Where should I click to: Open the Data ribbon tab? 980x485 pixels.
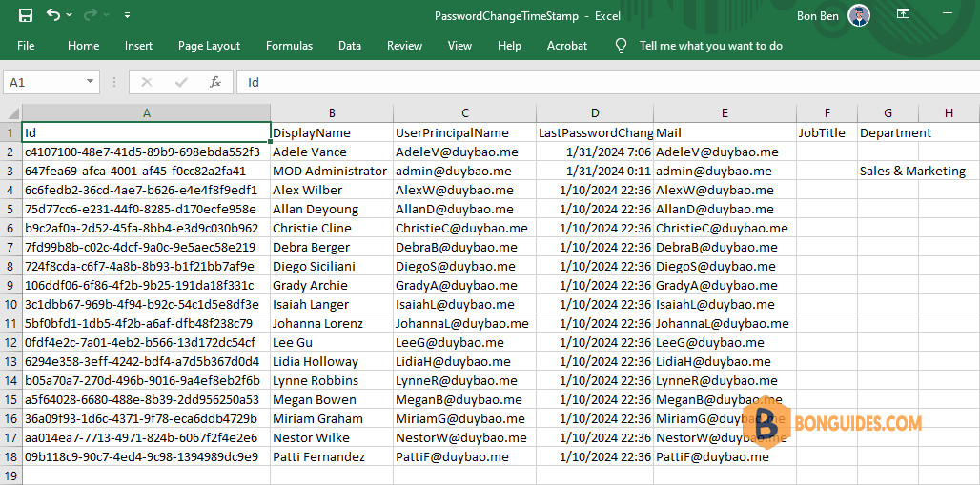tap(350, 46)
